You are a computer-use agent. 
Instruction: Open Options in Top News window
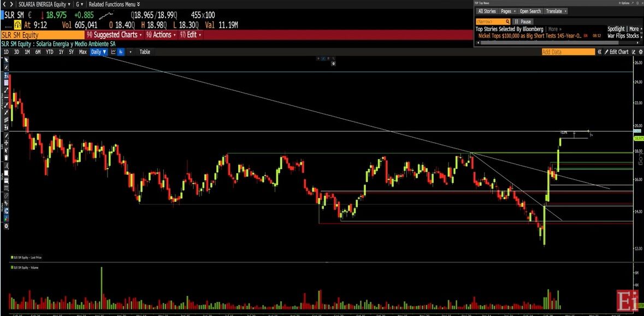click(625, 3)
